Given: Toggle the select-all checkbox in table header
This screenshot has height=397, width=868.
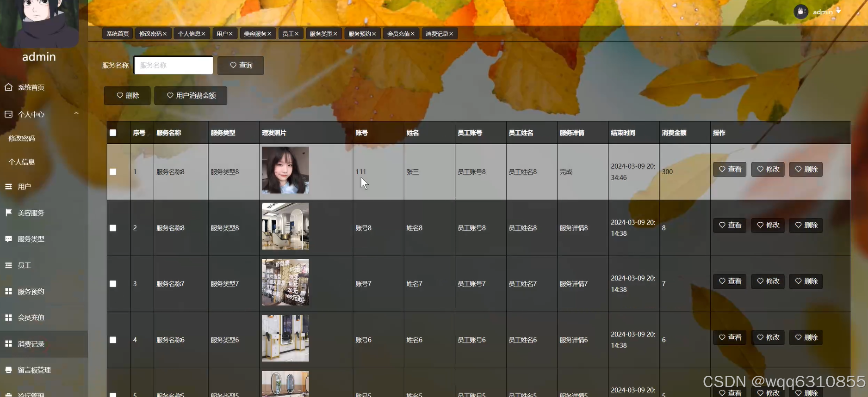Looking at the screenshot, I should pyautogui.click(x=113, y=133).
